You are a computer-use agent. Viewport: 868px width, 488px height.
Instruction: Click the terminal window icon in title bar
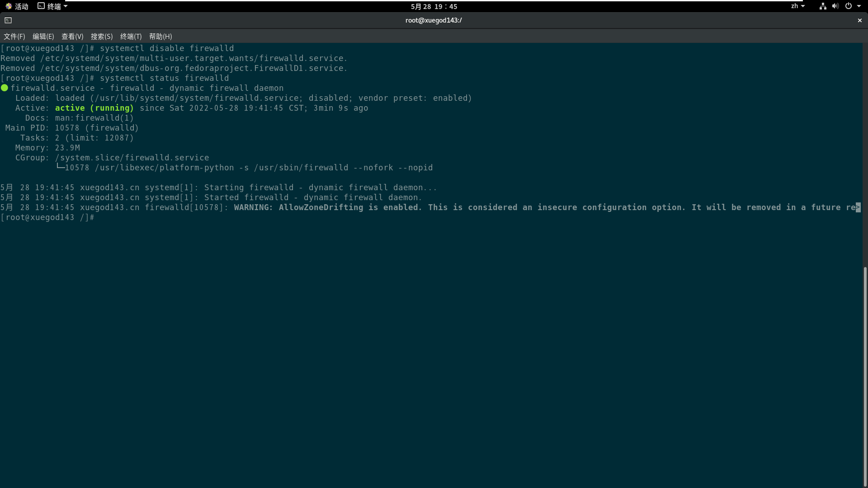tap(8, 20)
